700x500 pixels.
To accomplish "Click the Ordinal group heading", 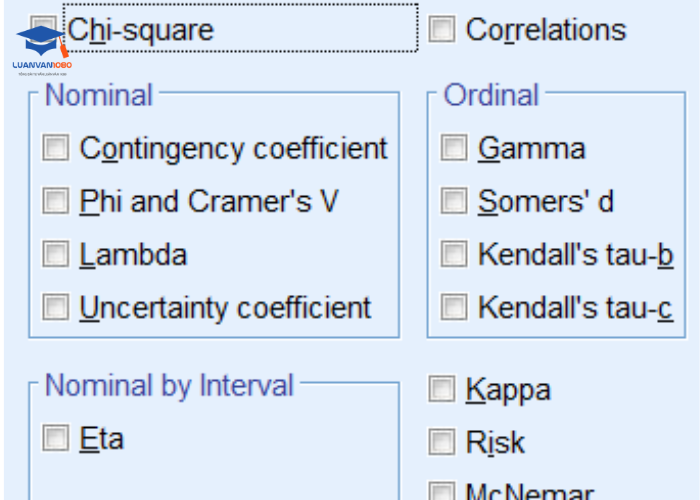I will pos(491,95).
